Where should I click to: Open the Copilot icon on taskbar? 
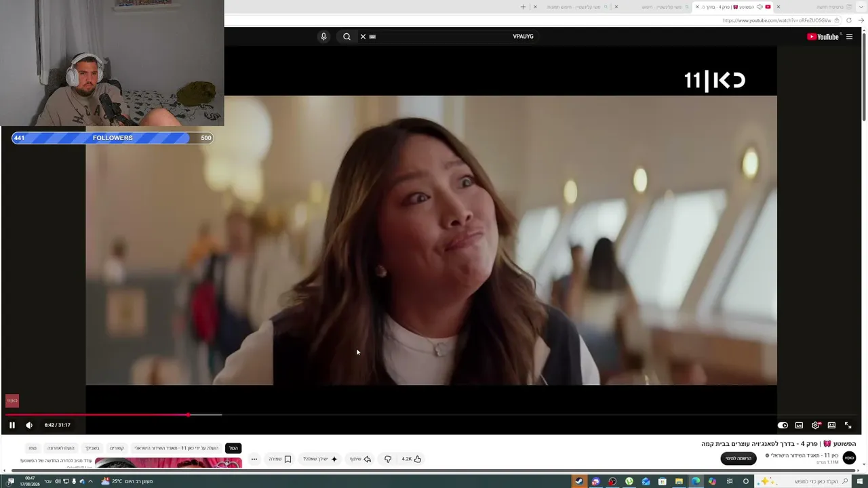712,481
